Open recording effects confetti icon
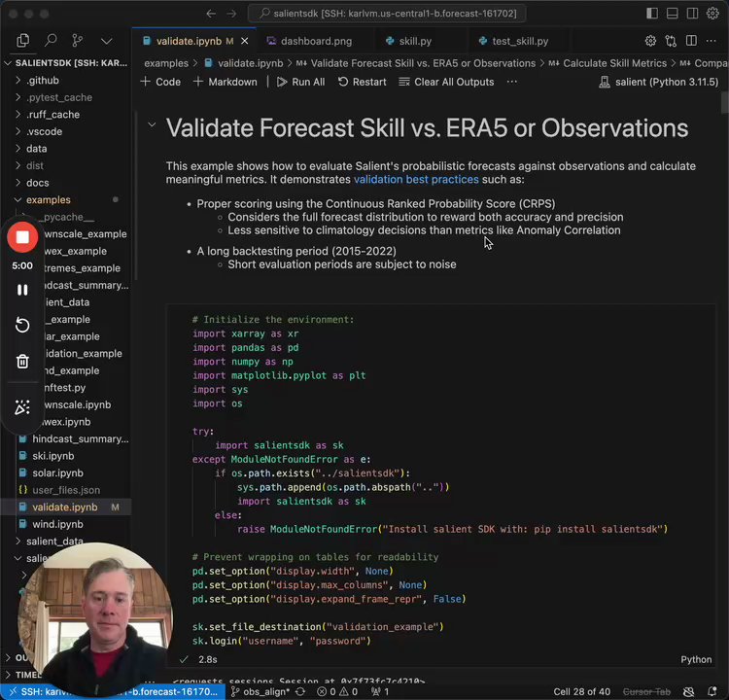Image resolution: width=729 pixels, height=700 pixels. (22, 407)
